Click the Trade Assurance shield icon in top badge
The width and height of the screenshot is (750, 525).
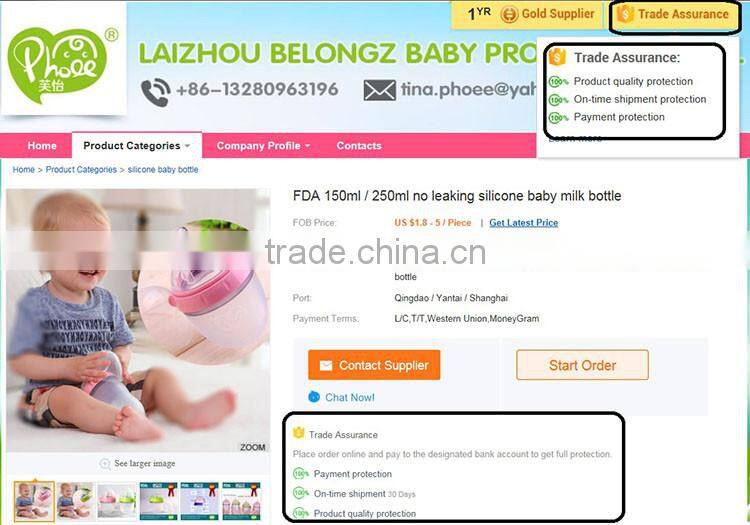(625, 14)
